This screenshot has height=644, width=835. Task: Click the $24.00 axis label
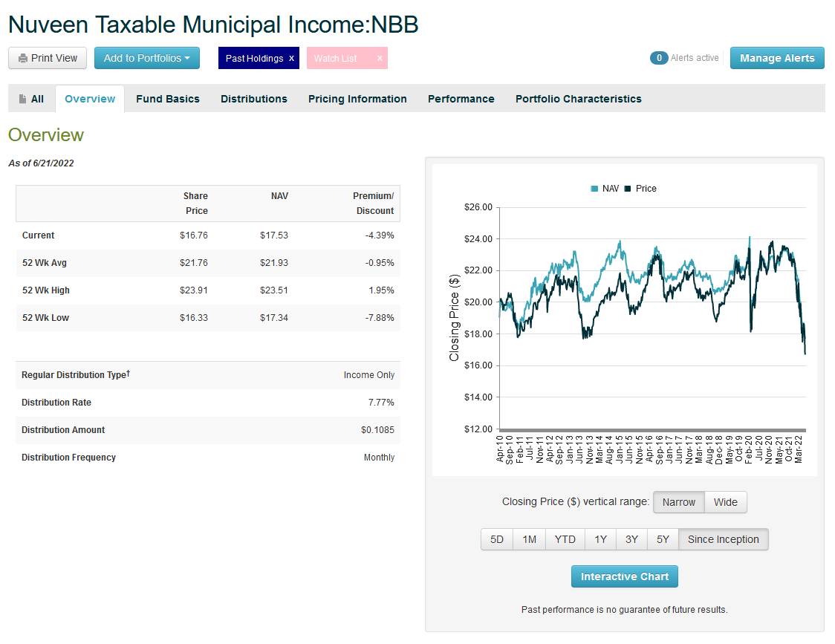478,239
